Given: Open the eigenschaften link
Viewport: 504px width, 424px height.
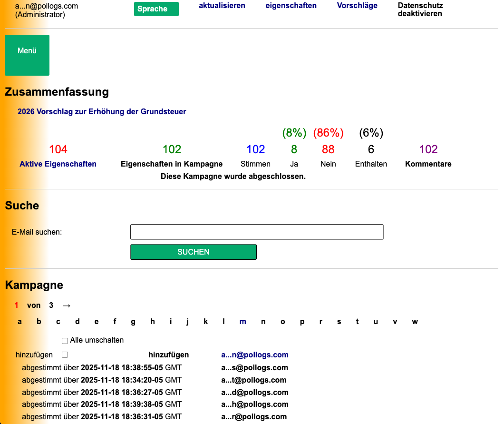Looking at the screenshot, I should 291,5.
